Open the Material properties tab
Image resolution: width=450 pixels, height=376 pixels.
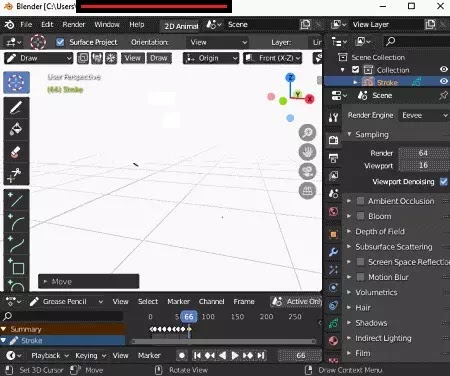click(333, 341)
